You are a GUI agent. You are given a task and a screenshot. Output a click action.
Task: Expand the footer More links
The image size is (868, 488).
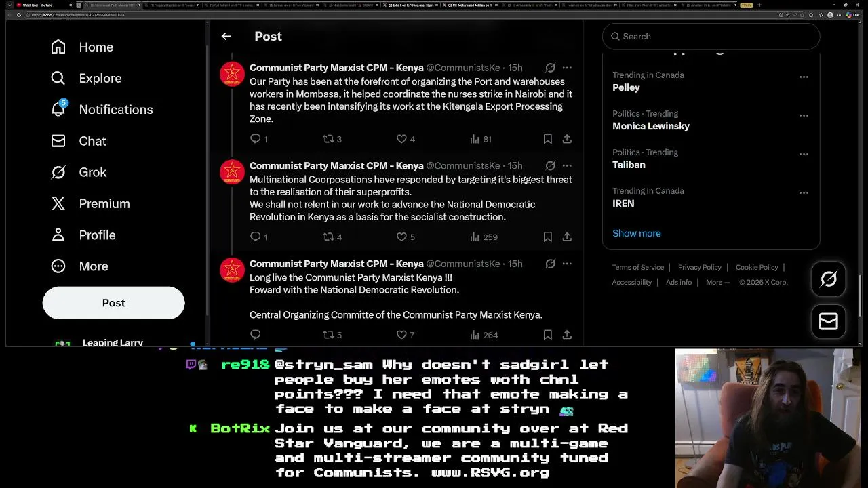click(x=717, y=282)
